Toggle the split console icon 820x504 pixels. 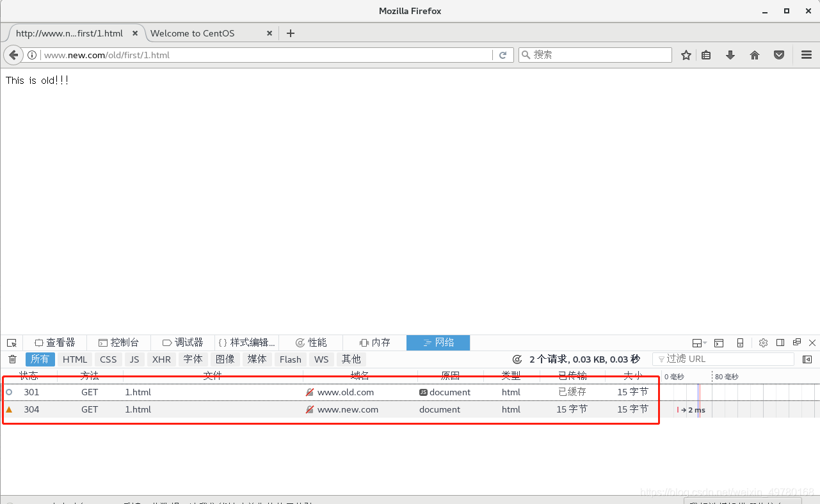tap(719, 343)
